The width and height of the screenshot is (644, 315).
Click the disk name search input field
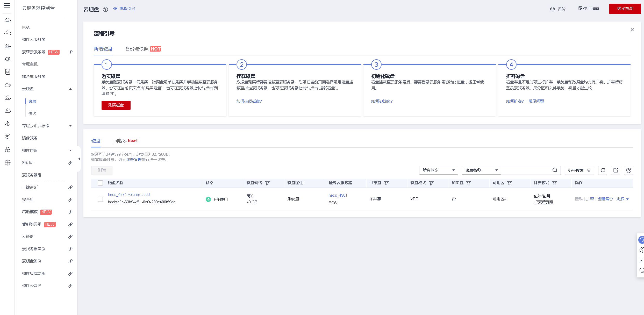click(x=526, y=170)
